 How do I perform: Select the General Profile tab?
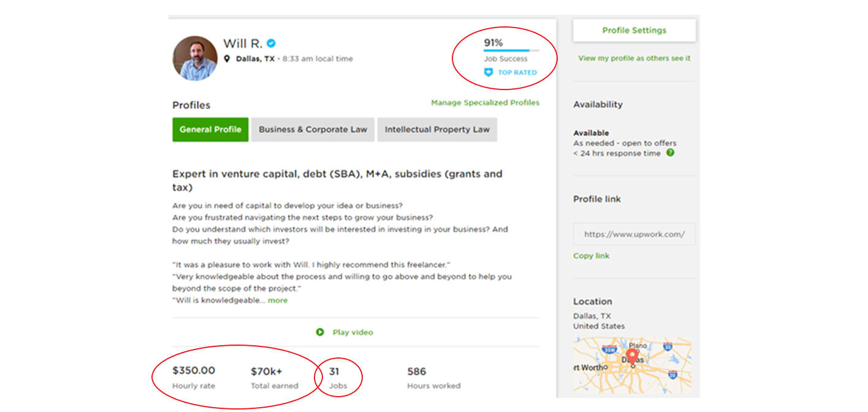pos(210,129)
